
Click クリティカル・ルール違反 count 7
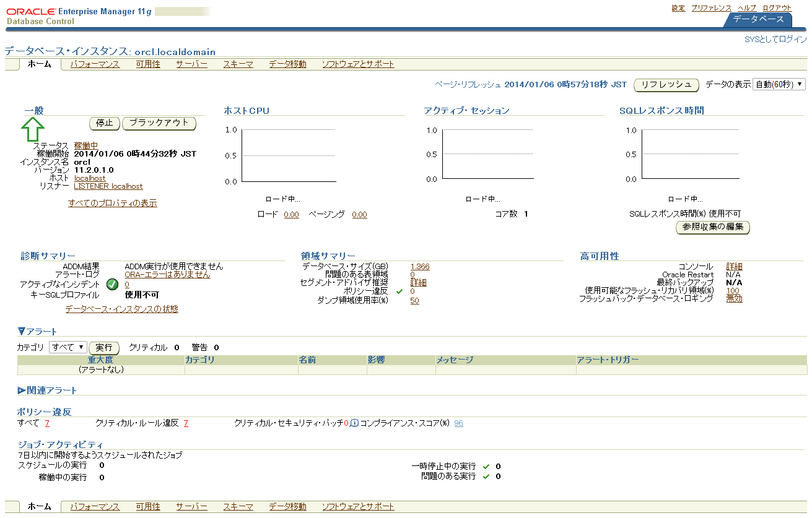coord(186,423)
